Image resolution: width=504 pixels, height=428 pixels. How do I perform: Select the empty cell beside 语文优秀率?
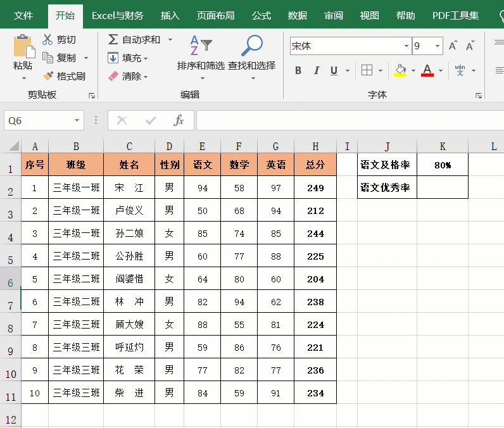click(x=443, y=188)
